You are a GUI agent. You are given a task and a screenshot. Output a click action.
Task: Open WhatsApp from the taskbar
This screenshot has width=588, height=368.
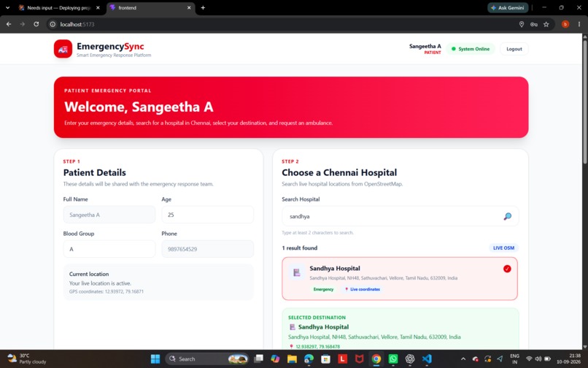[393, 359]
